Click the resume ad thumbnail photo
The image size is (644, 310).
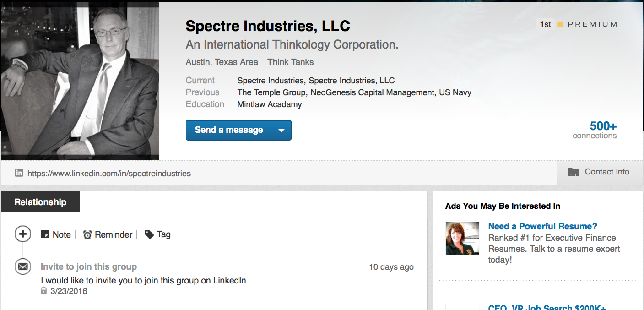tap(462, 238)
